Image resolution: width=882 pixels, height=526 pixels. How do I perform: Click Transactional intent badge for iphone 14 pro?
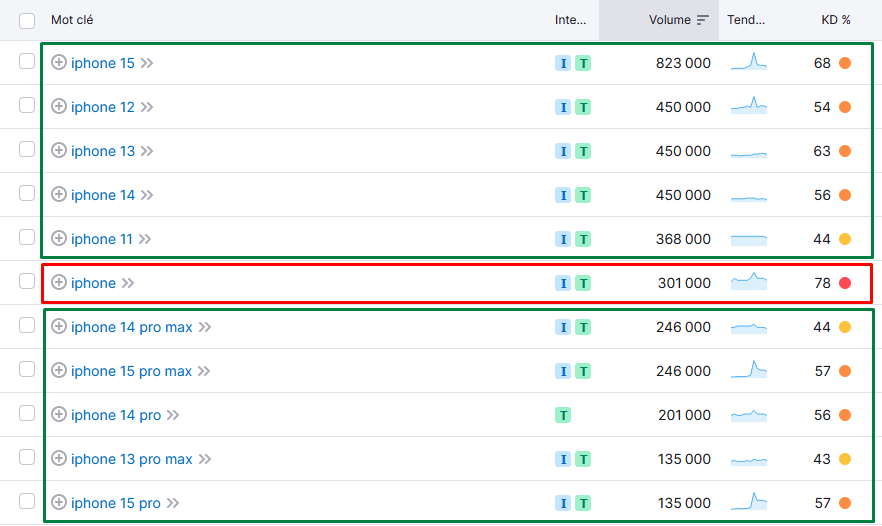click(563, 415)
